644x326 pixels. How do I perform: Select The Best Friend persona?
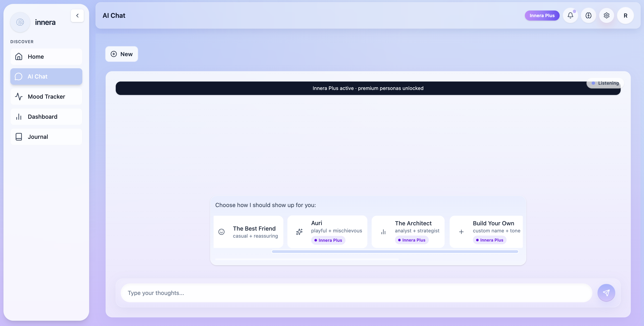click(248, 232)
